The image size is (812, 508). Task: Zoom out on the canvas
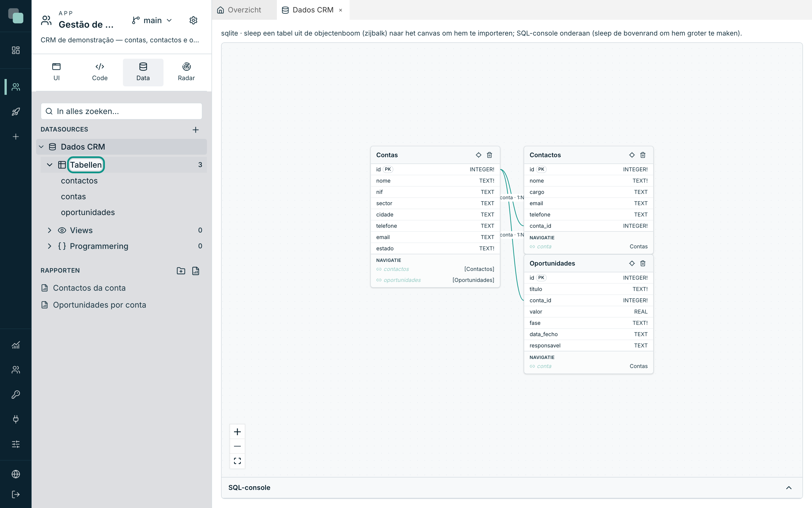[x=237, y=446]
